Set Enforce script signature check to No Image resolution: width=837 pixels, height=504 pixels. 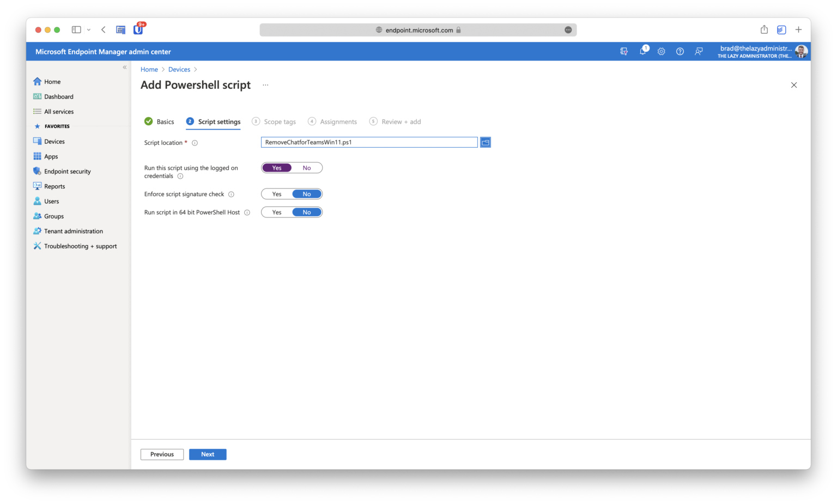307,194
